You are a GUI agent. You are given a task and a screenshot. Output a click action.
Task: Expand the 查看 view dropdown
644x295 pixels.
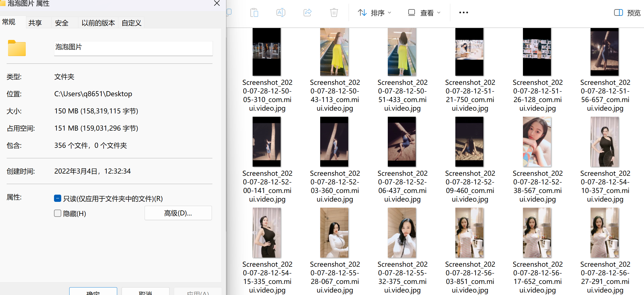tap(424, 13)
